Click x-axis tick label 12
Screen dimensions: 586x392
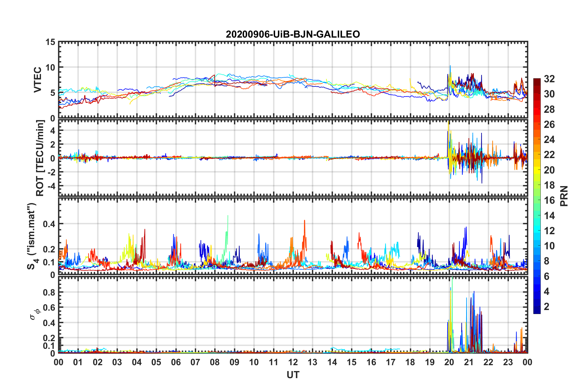click(x=293, y=362)
